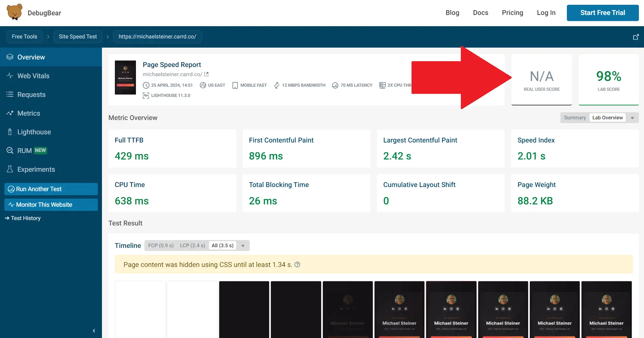Click the clock icon next to test date
This screenshot has height=338, width=644.
click(x=146, y=85)
